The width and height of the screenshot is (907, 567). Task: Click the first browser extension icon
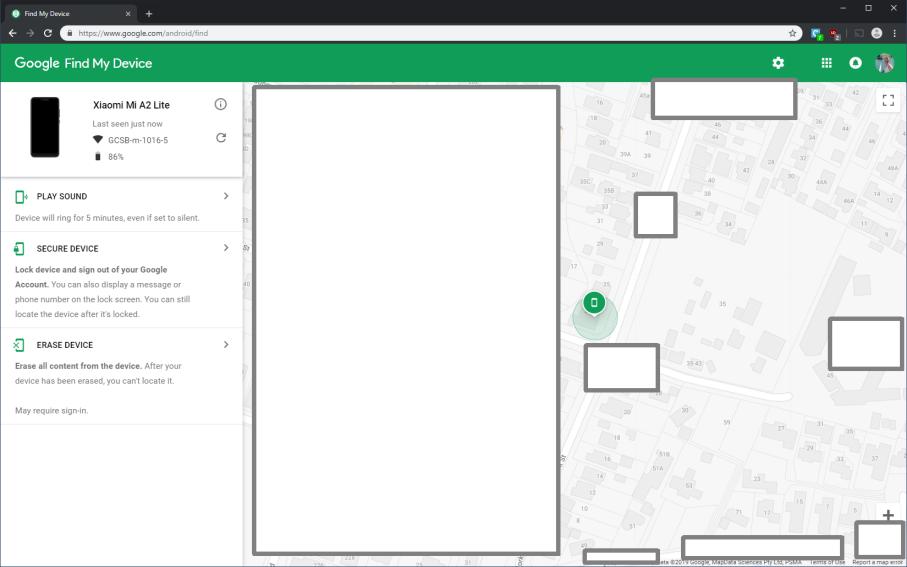(x=816, y=34)
